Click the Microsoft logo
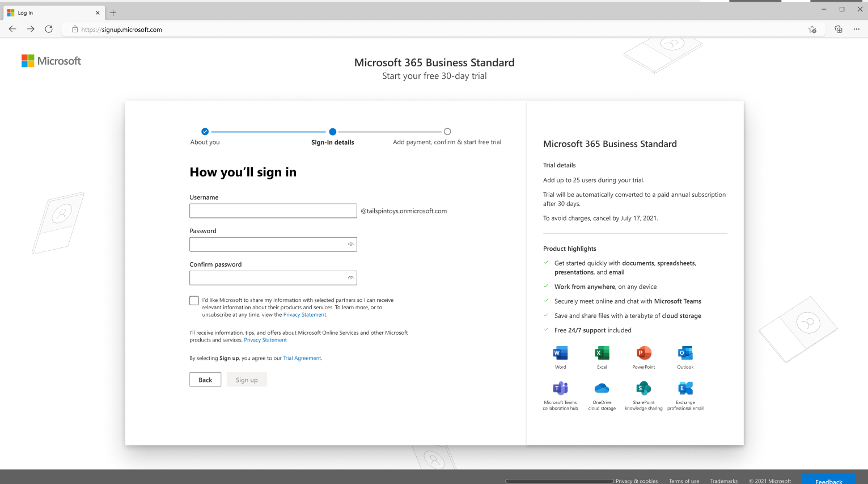 [51, 61]
